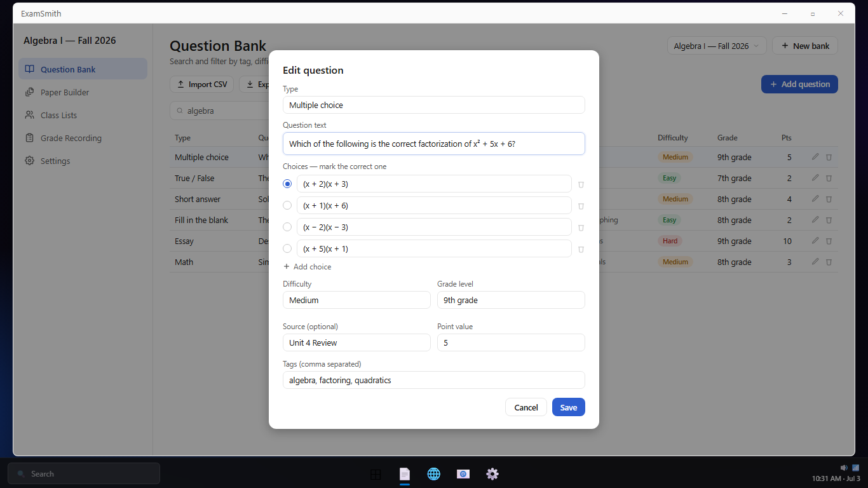Open the camera app in the taskbar

[x=463, y=474]
